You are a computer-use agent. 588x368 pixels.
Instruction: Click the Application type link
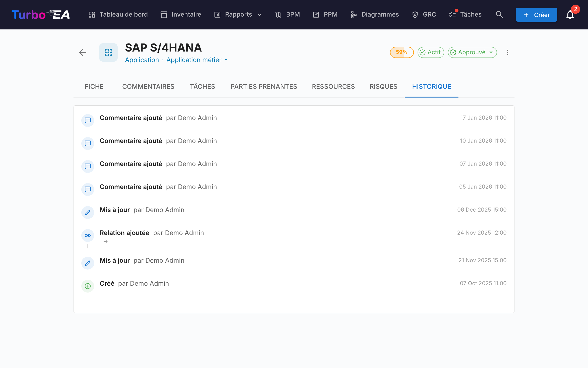pyautogui.click(x=142, y=60)
